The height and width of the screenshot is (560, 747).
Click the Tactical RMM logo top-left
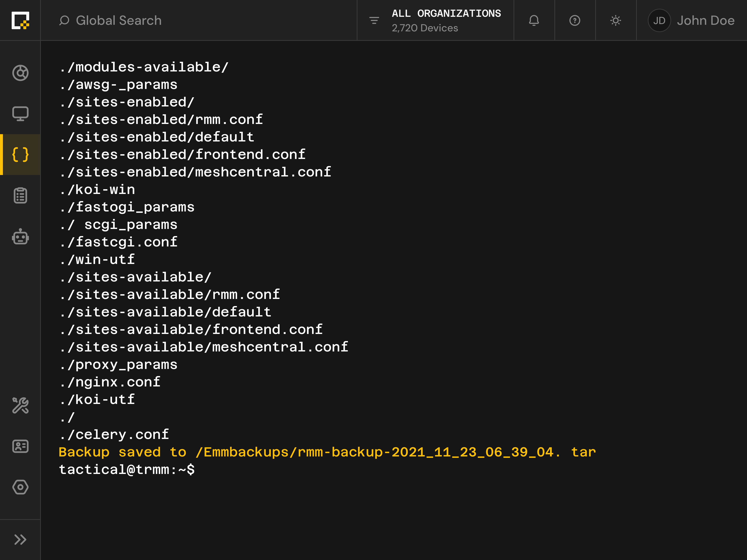20,20
